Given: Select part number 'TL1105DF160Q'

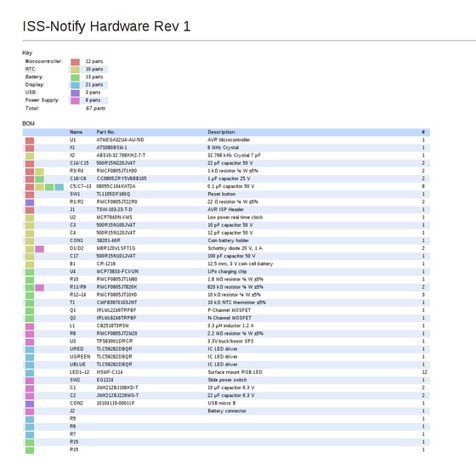Looking at the screenshot, I should (113, 194).
